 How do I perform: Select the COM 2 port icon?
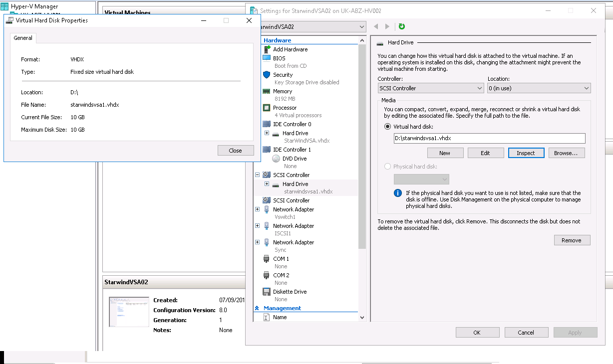[x=267, y=275]
